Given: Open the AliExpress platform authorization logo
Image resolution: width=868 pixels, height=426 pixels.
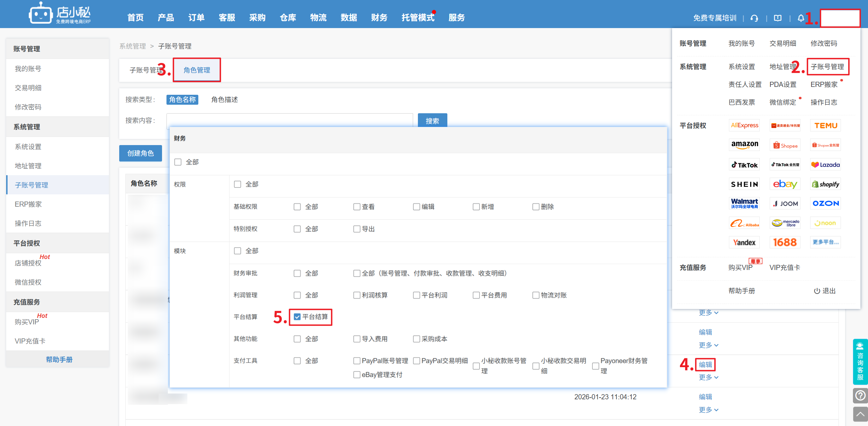Looking at the screenshot, I should 744,125.
